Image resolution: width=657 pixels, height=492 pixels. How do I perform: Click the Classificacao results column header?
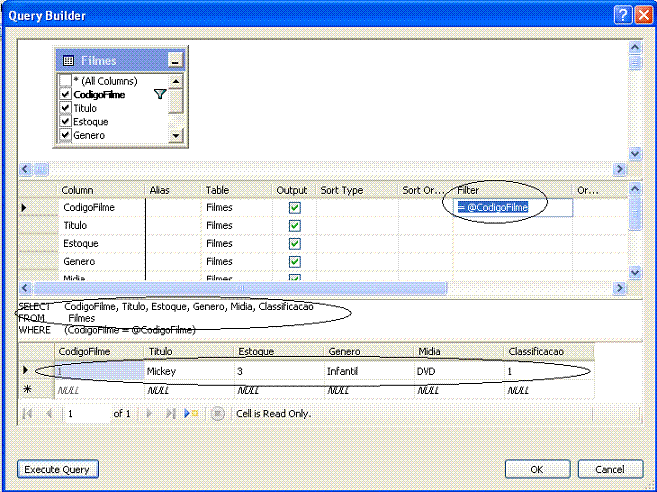(549, 352)
